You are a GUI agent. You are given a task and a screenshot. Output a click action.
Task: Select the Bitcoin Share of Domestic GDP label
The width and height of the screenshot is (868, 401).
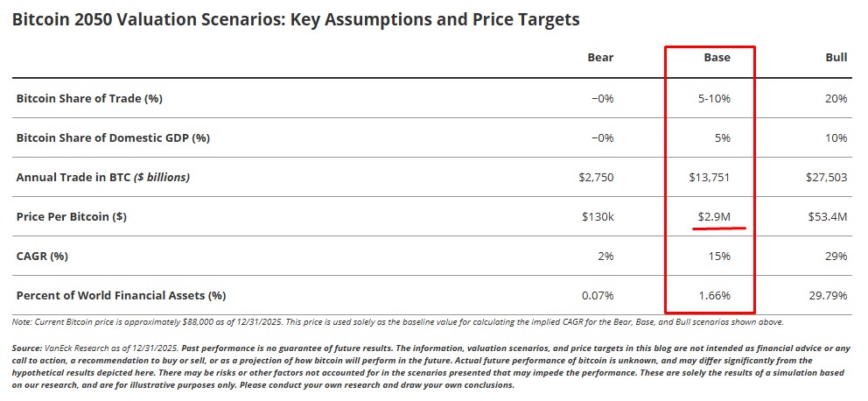click(x=113, y=138)
